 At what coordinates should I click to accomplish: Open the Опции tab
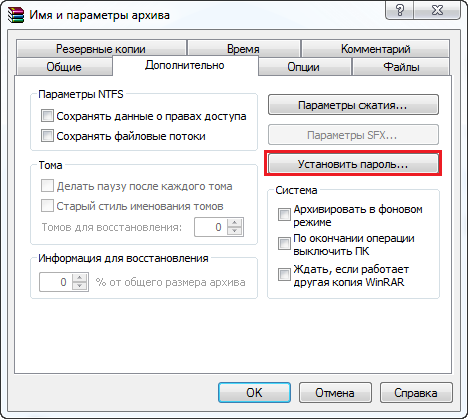coord(303,67)
